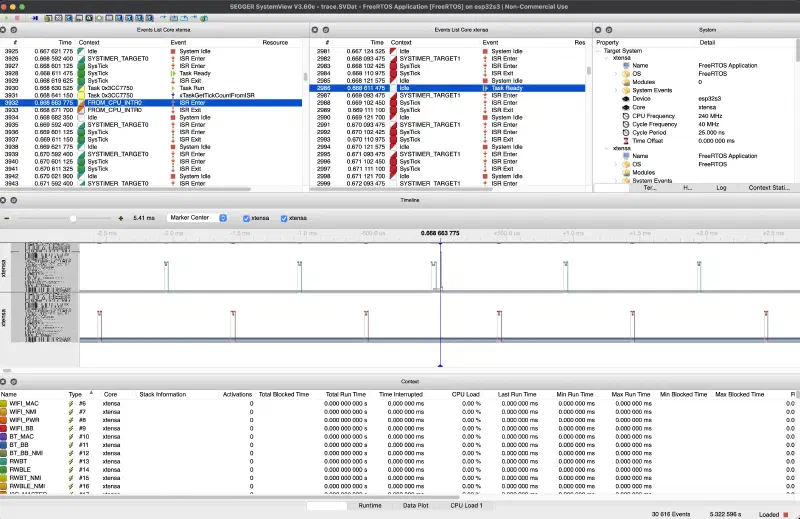Click the interrupt type icon in WIFI_NMI row
Screen dimensions: 800x519
click(71, 412)
